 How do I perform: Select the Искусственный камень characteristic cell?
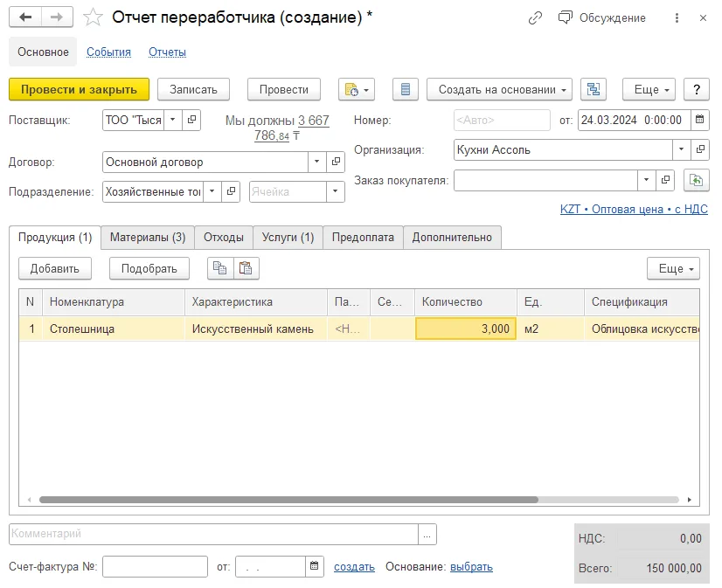[256, 329]
